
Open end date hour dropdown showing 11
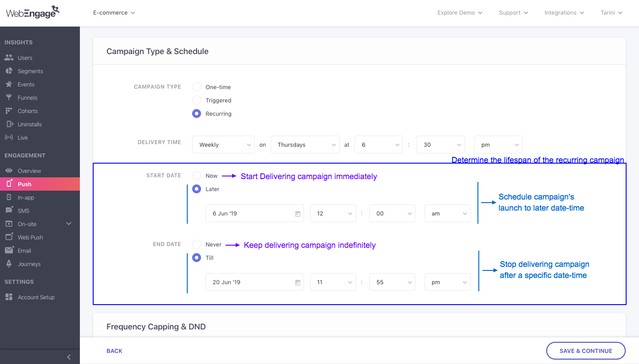point(333,282)
